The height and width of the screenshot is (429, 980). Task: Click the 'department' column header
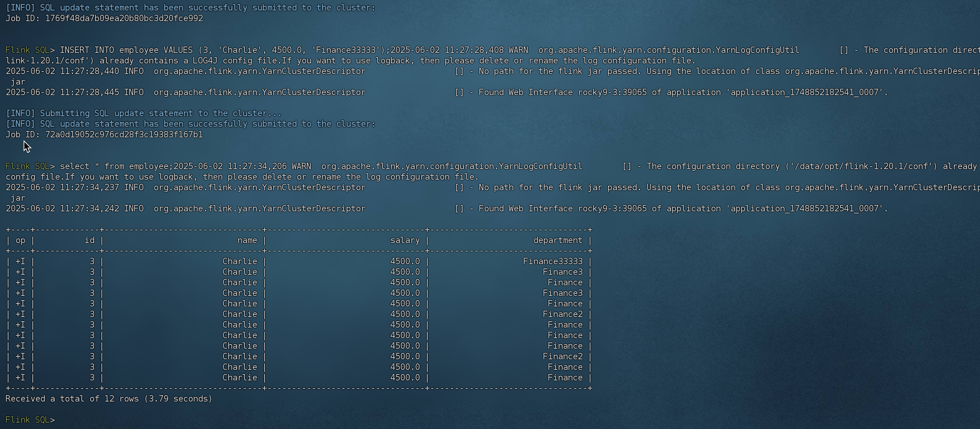(x=557, y=240)
